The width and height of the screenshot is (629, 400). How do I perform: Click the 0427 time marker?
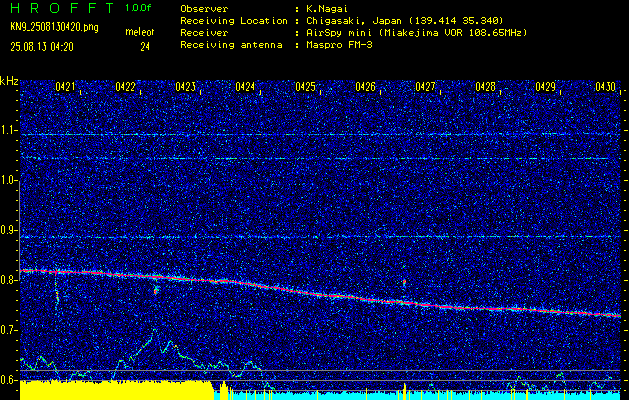pyautogui.click(x=425, y=87)
